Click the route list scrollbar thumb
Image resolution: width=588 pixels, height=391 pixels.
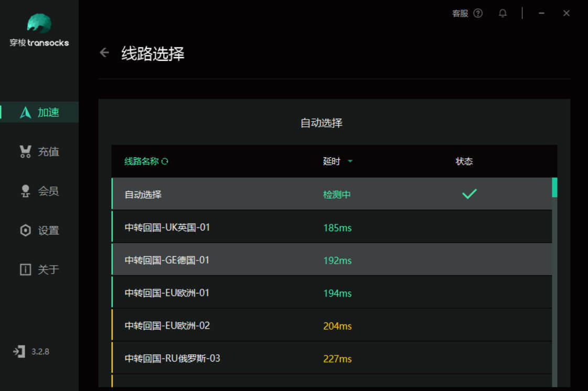(554, 188)
